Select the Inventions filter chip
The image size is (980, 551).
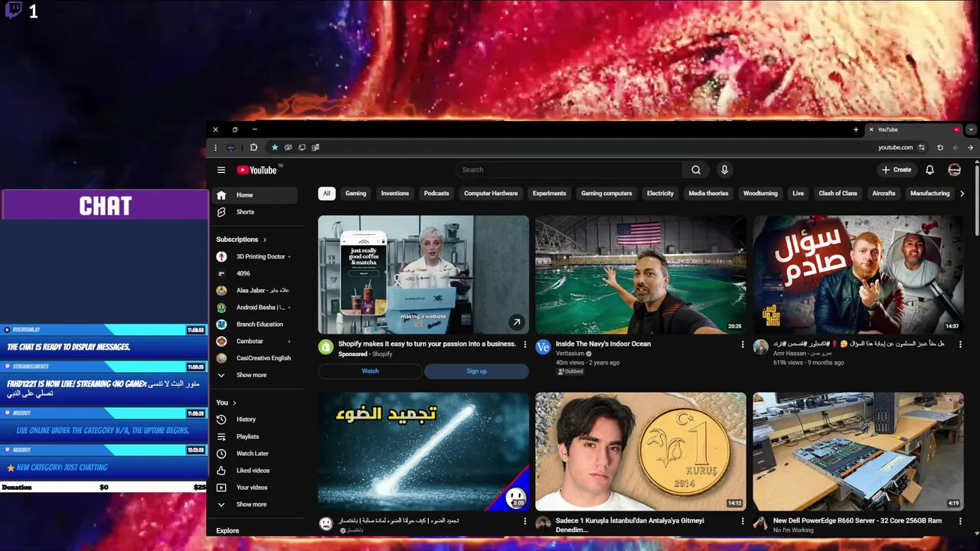click(395, 194)
